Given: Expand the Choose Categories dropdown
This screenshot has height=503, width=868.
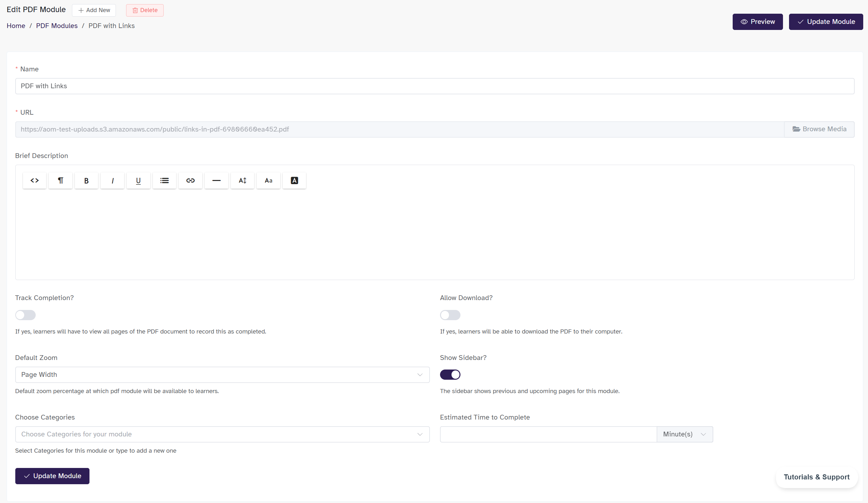Looking at the screenshot, I should (x=222, y=434).
